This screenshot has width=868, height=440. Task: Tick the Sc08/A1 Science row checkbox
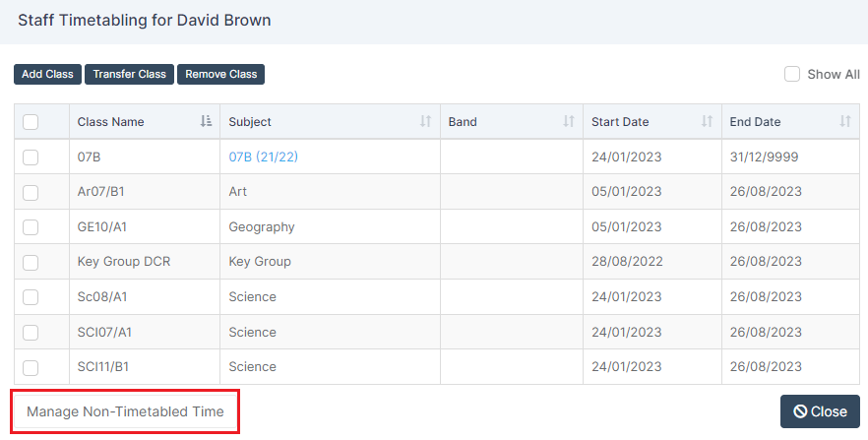(31, 297)
